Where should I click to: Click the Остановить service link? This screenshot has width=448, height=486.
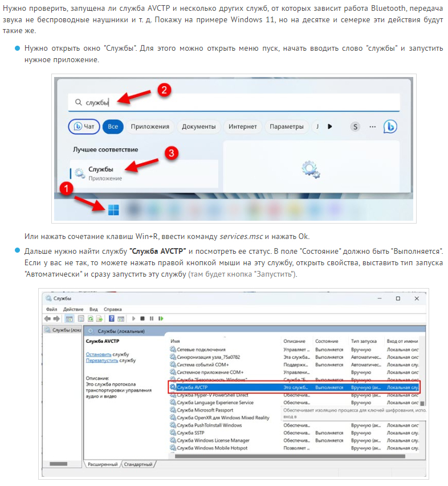tap(98, 354)
